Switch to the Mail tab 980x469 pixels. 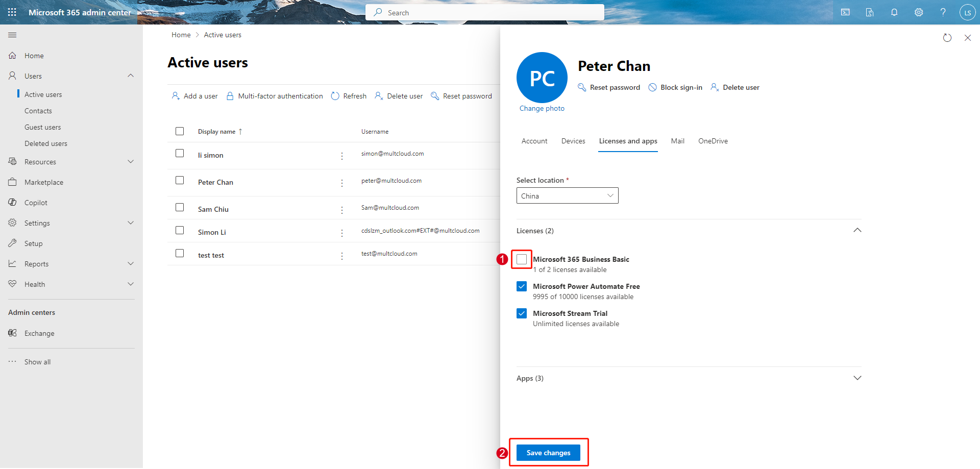678,141
